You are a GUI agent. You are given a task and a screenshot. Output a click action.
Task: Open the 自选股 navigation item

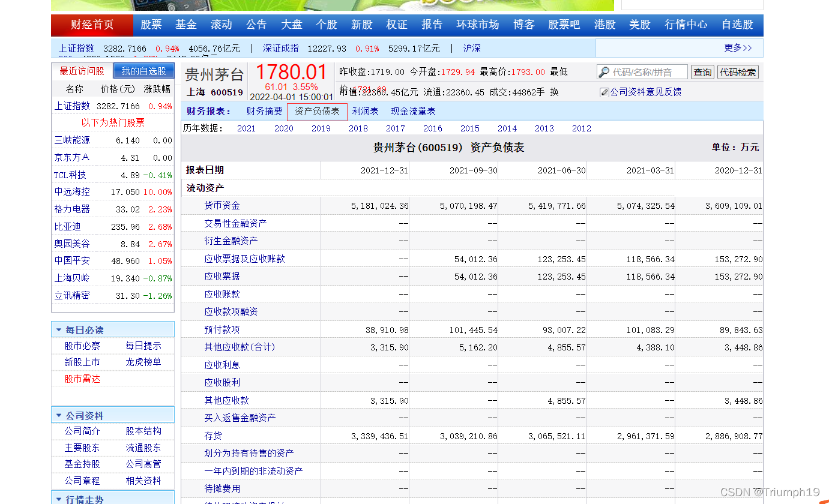737,25
